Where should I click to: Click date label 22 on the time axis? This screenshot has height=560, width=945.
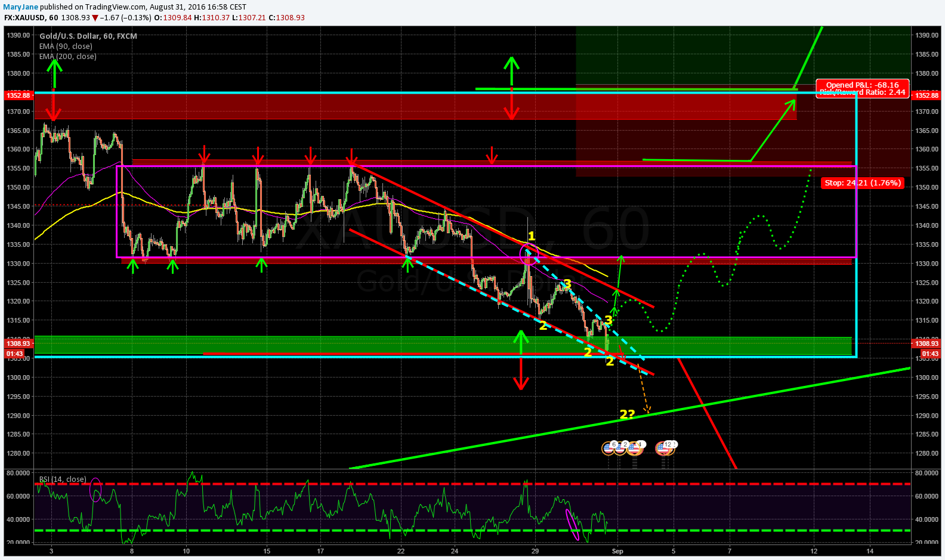(401, 551)
